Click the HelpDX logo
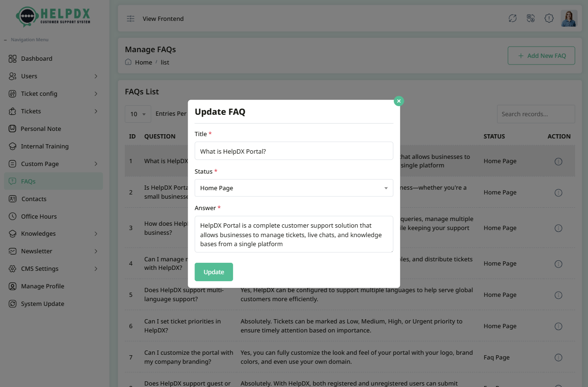The height and width of the screenshot is (387, 588). click(x=53, y=17)
